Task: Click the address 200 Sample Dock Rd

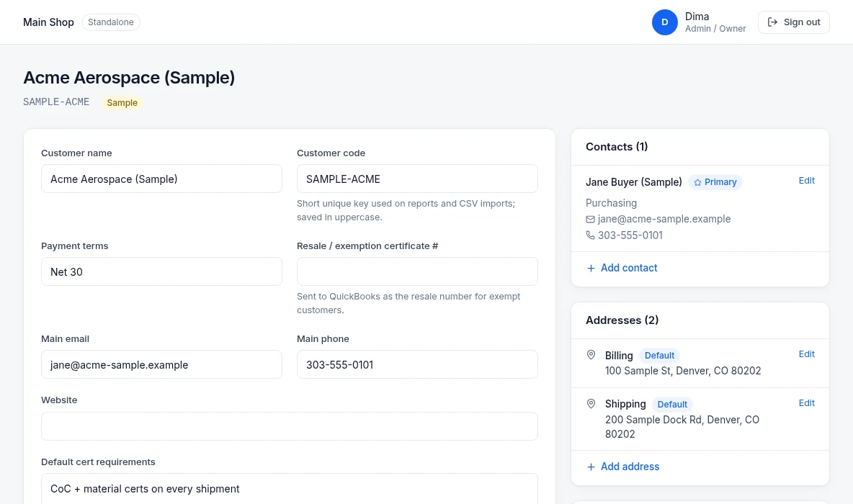Action: [682, 427]
